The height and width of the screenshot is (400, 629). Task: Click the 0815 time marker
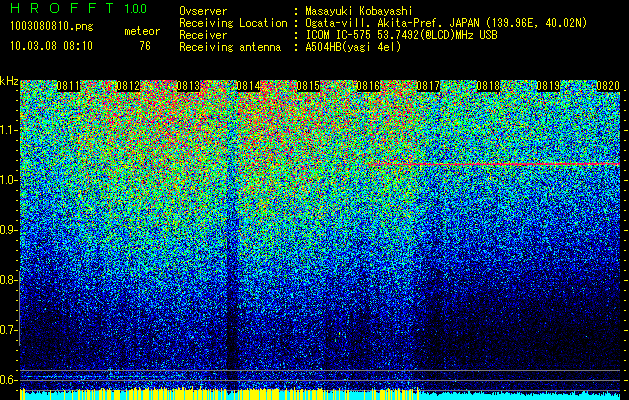pos(308,86)
